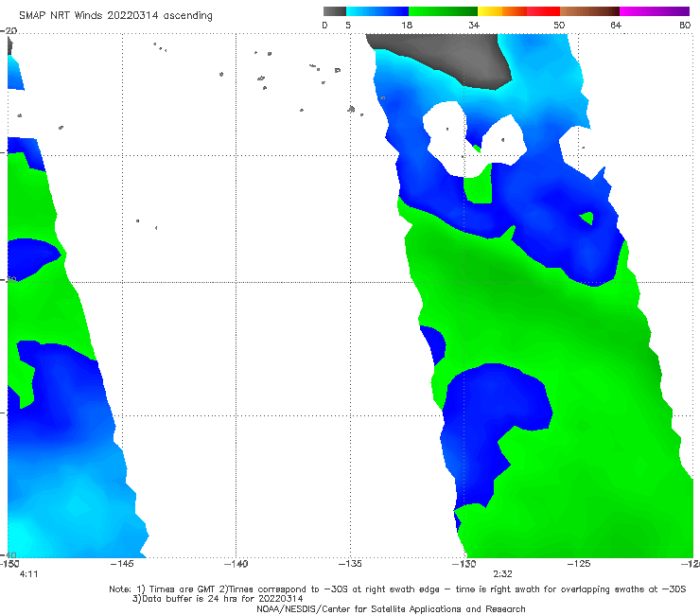Click the color bar label '18'

[x=407, y=25]
